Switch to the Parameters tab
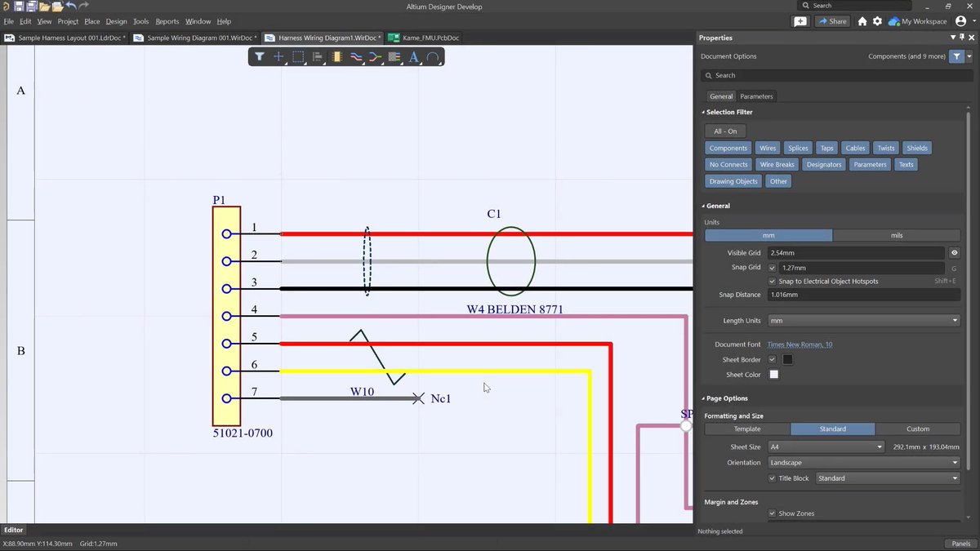 756,96
